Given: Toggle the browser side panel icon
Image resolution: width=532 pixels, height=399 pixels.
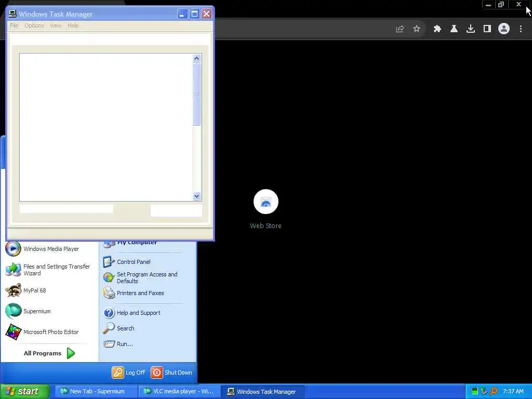Looking at the screenshot, I should (x=487, y=29).
